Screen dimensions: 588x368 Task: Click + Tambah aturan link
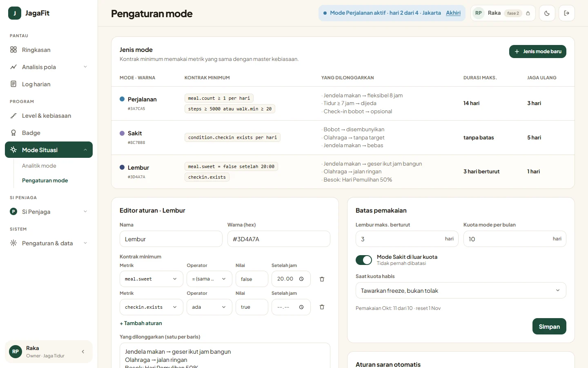[x=141, y=323]
